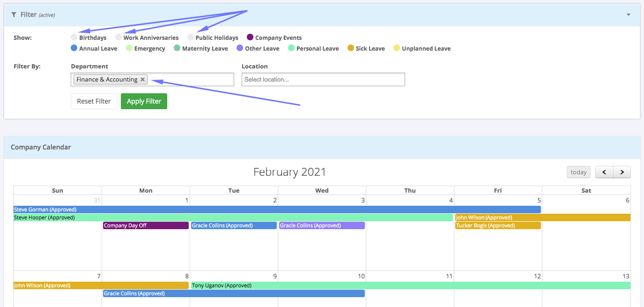Click the Sat column header
Viewport: 644px width, 307px height.
pyautogui.click(x=586, y=190)
